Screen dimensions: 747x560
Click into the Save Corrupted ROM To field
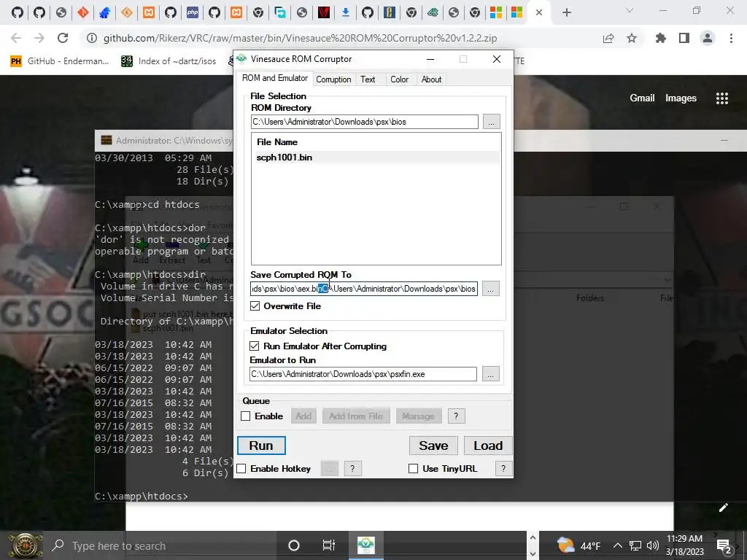click(364, 289)
